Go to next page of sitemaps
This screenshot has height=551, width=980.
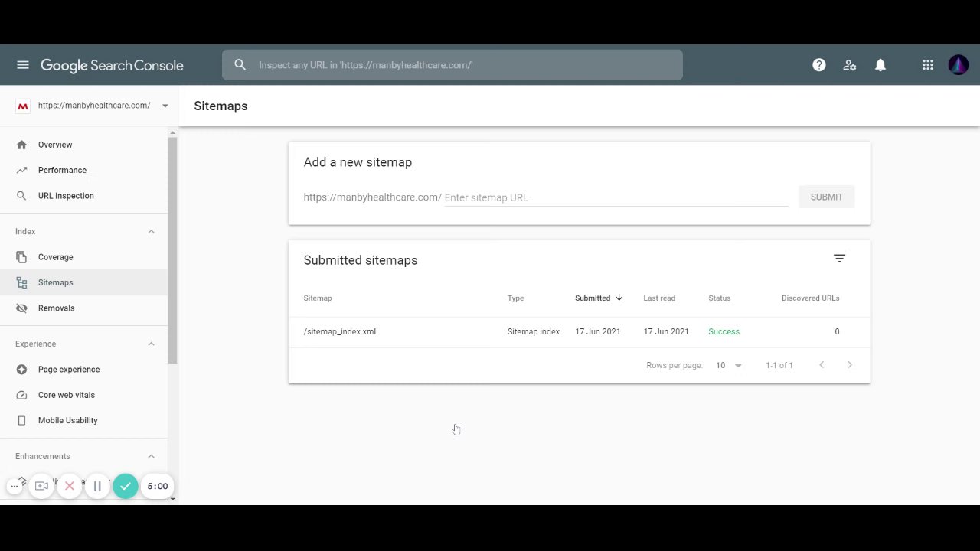(x=850, y=365)
